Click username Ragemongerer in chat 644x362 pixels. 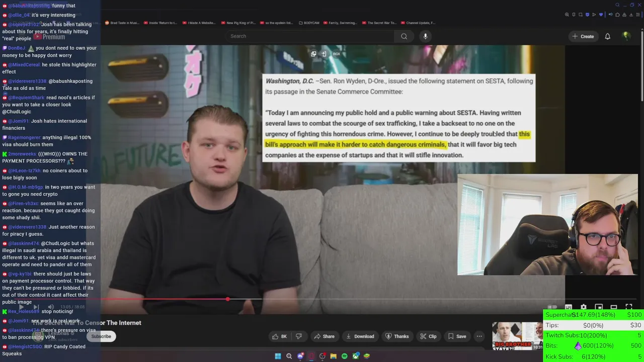tap(24, 137)
